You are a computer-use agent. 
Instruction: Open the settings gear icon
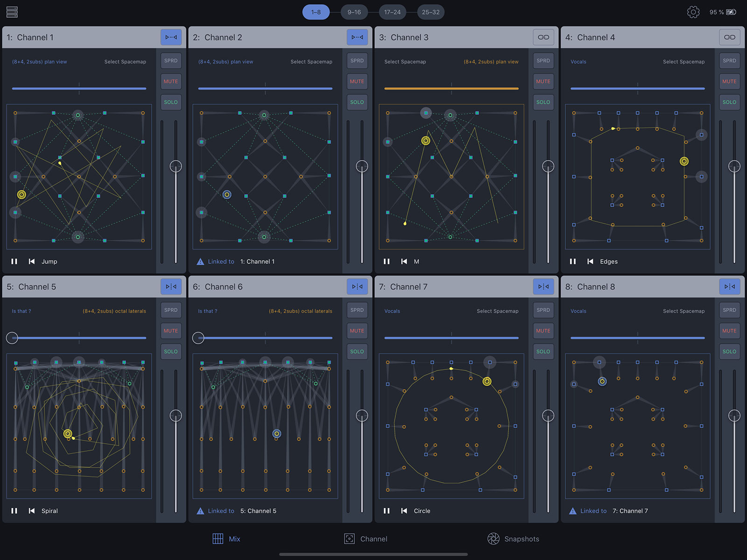[693, 12]
